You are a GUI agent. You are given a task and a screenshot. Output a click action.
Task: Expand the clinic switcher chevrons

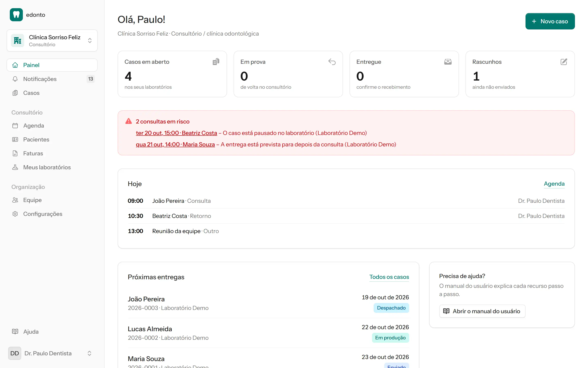pos(90,40)
